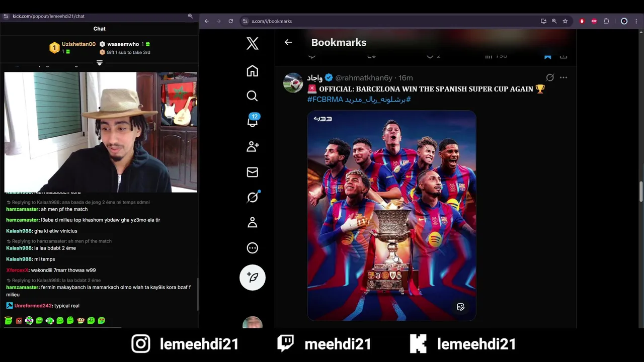Click the account avatar at bottom of X sidebar
Image resolution: width=644 pixels, height=362 pixels.
pyautogui.click(x=253, y=323)
